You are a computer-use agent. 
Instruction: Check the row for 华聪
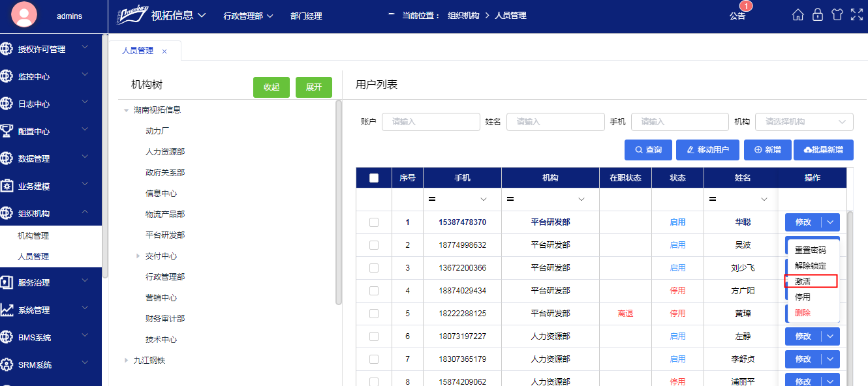tap(374, 222)
